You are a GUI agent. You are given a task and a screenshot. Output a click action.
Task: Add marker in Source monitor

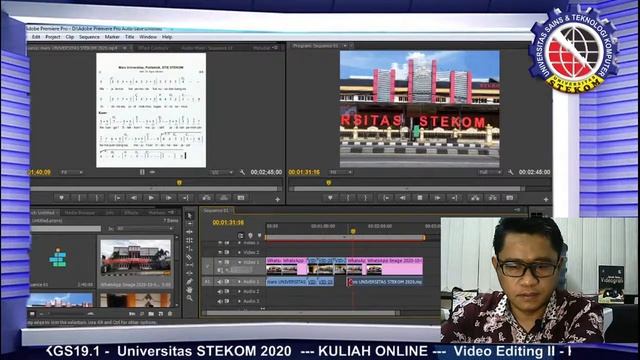62,198
